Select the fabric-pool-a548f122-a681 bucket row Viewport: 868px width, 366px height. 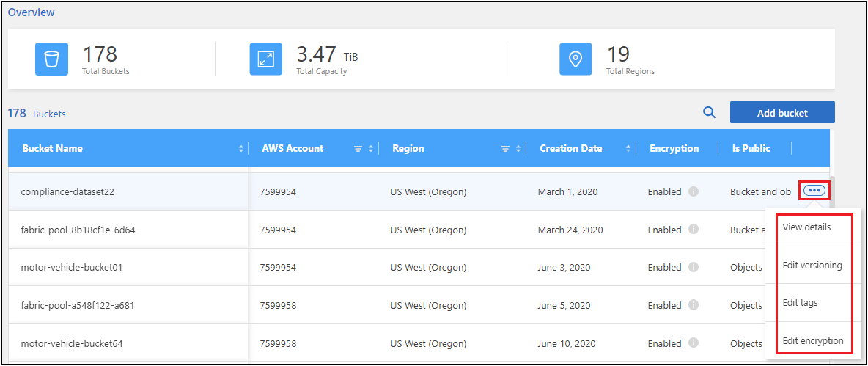77,306
